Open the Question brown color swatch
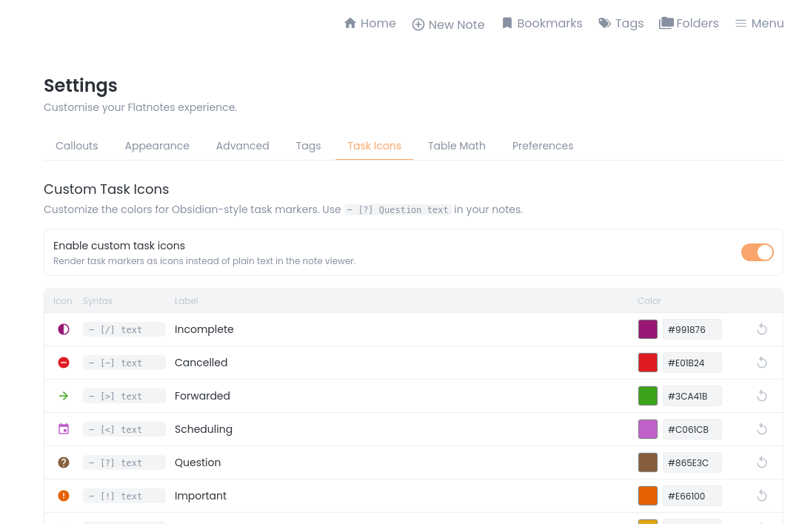 point(648,462)
